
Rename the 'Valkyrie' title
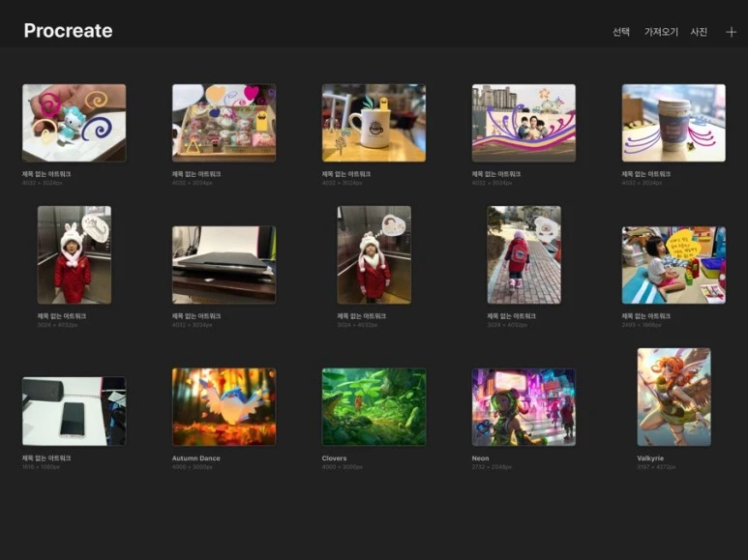pos(650,457)
